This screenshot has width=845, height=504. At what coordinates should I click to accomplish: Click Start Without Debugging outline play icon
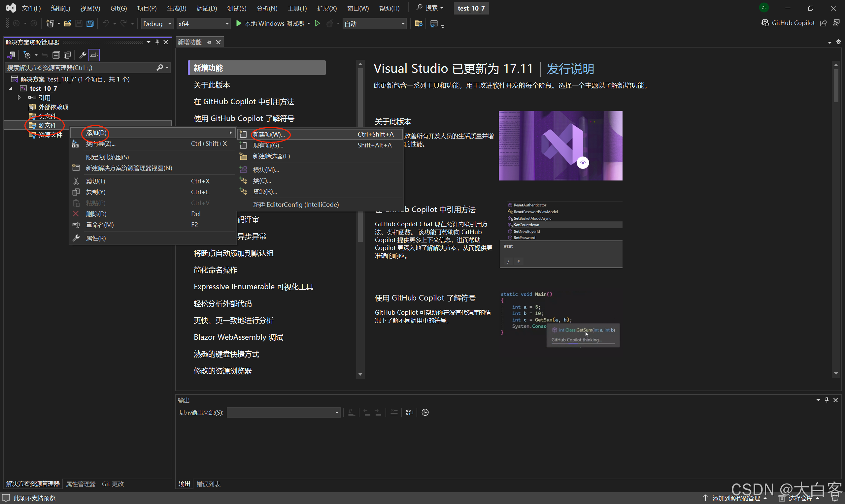coord(317,23)
